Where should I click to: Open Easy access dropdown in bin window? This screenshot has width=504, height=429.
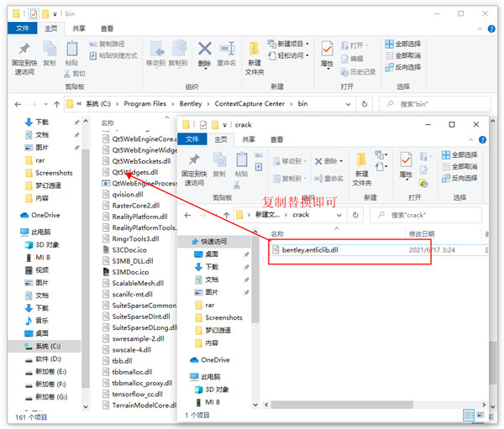(288, 55)
